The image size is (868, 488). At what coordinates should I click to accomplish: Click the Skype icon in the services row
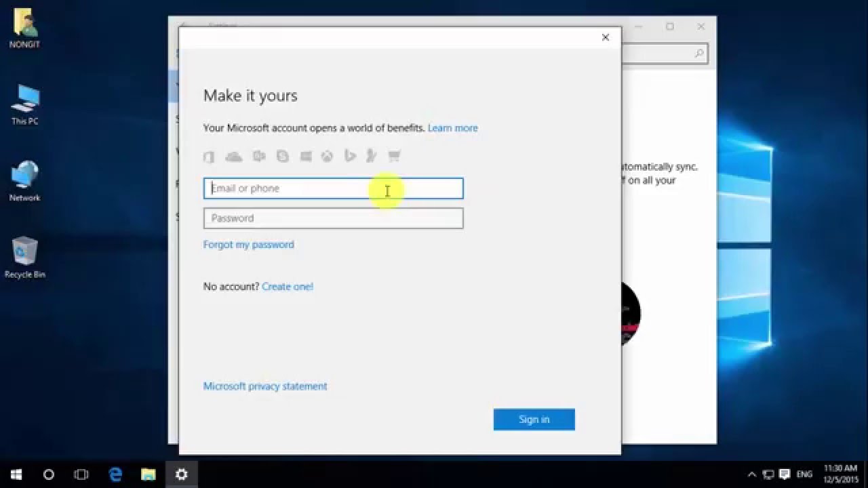tap(282, 157)
